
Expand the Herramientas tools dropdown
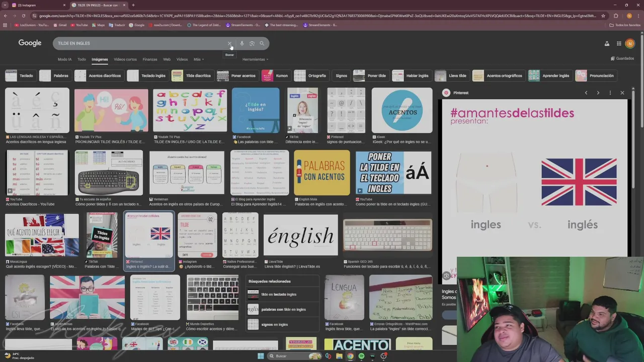point(255,59)
